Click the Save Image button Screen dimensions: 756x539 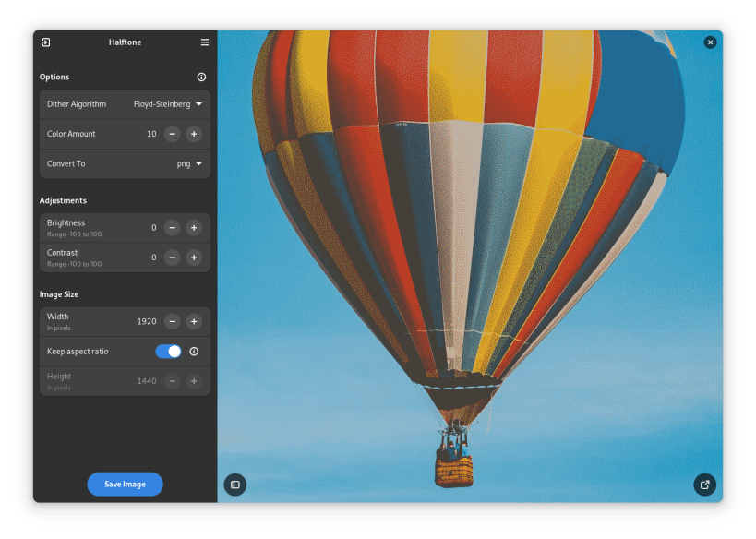click(x=125, y=484)
